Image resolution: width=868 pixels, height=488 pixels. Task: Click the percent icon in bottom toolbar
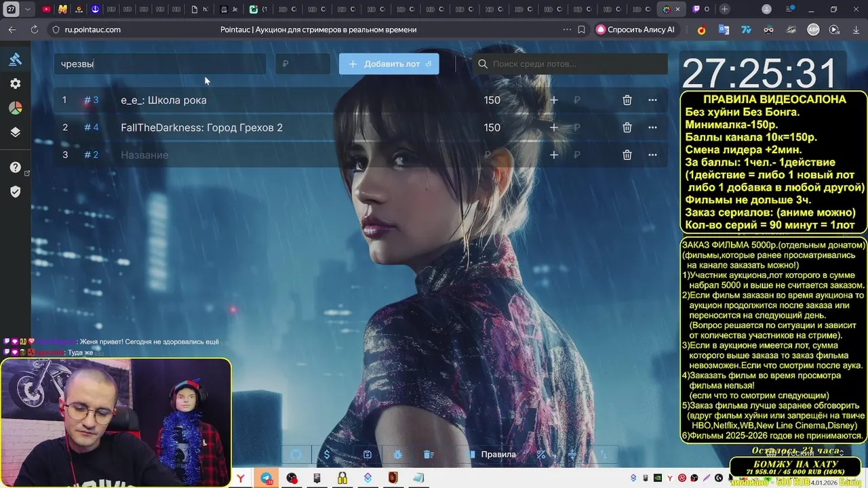click(541, 454)
